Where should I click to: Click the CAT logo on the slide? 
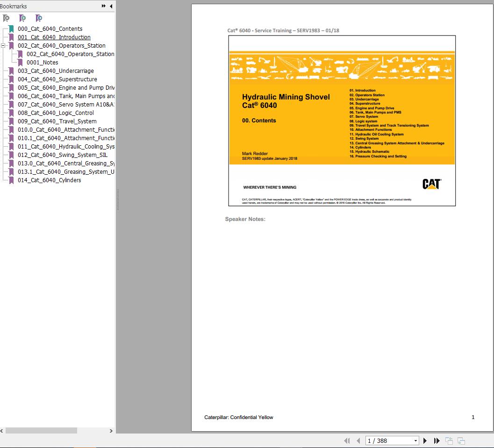pyautogui.click(x=432, y=184)
